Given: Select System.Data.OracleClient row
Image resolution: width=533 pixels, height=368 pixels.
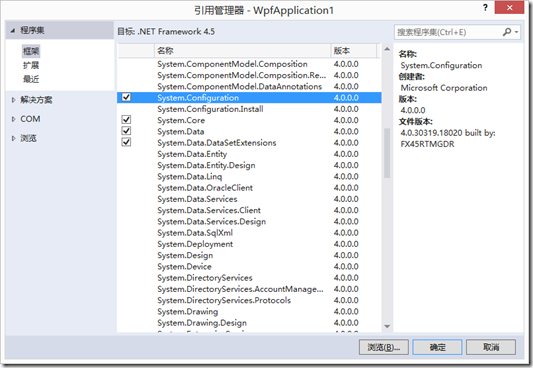Looking at the screenshot, I should (x=249, y=188).
